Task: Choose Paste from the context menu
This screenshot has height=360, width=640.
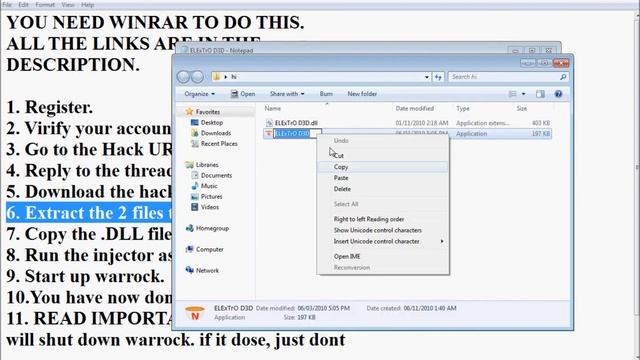Action: pyautogui.click(x=383, y=178)
